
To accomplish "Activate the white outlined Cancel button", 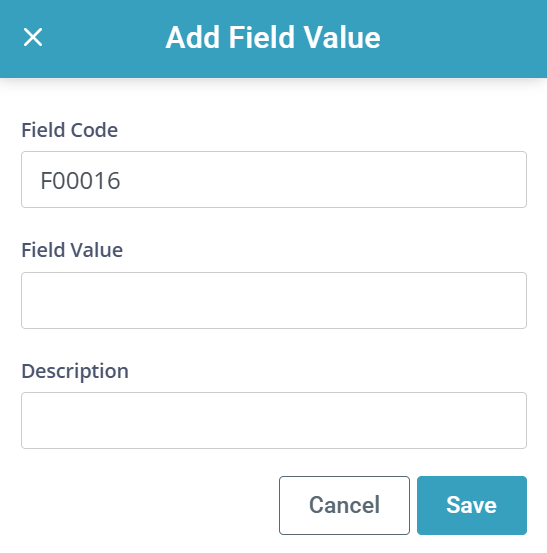I will 344,505.
